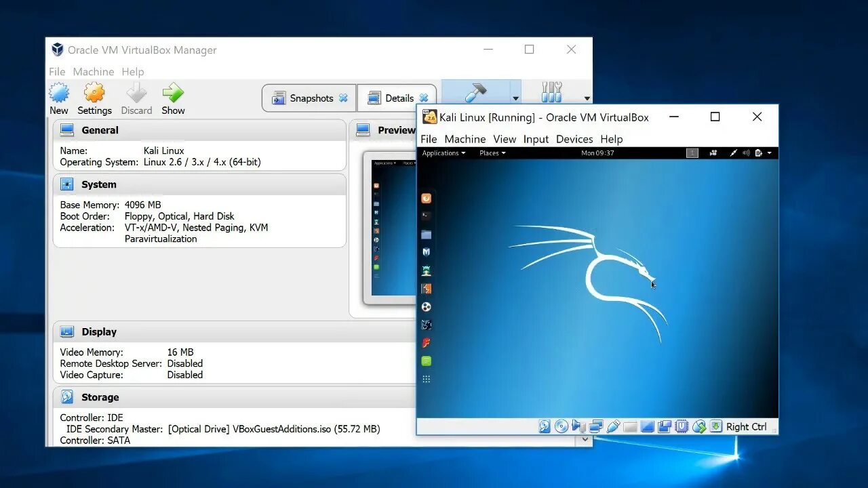Click CPU virtualization chip status icon
Viewport: 868px width, 488px height.
point(682,426)
